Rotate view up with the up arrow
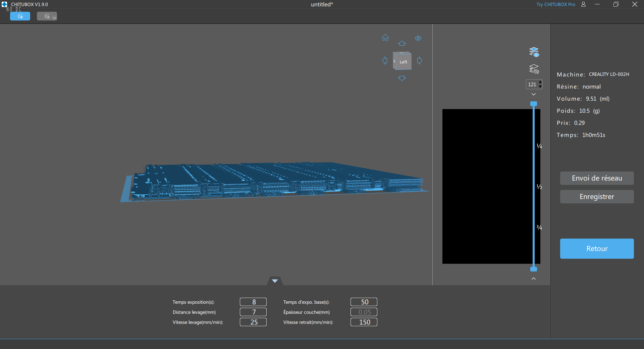 tap(402, 43)
